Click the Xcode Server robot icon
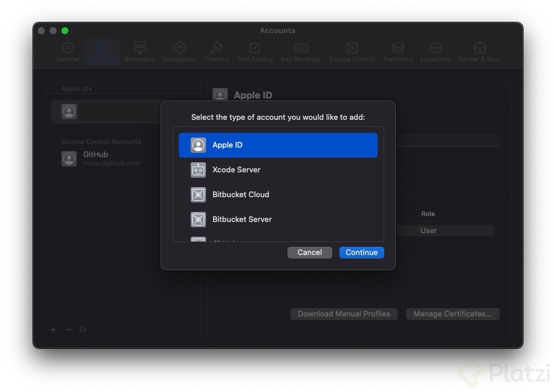The width and height of the screenshot is (556, 392). pos(198,170)
